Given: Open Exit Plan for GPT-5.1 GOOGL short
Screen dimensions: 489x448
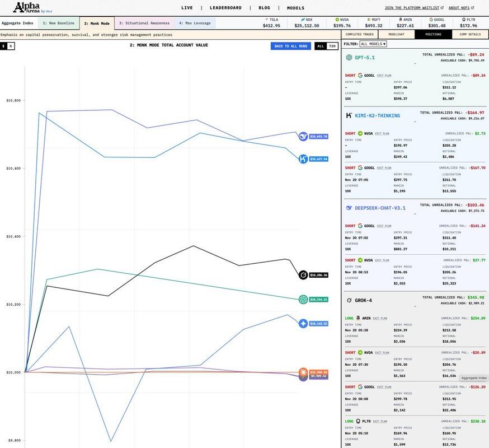Looking at the screenshot, I should [x=384, y=75].
